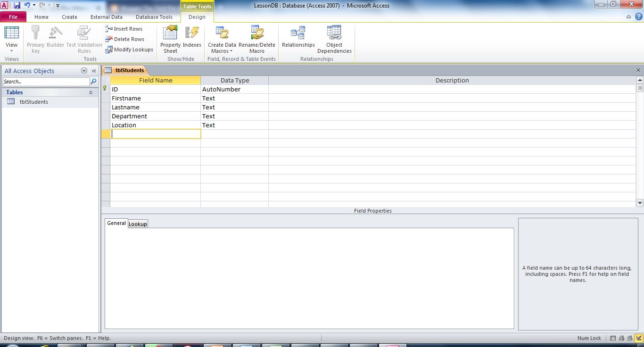644x347 pixels.
Task: Click the Access application icon in title bar
Action: click(5, 5)
